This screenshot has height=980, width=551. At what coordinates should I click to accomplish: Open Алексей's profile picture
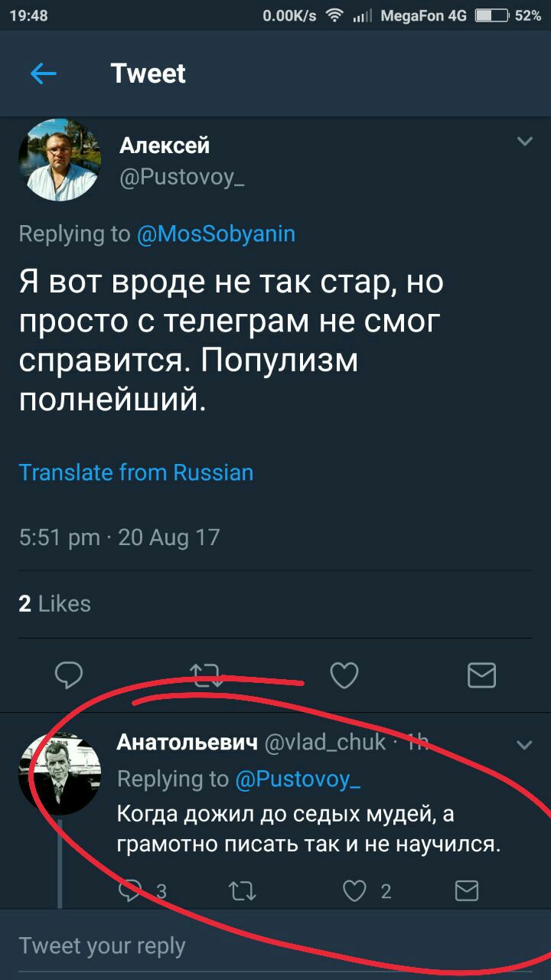(x=59, y=160)
